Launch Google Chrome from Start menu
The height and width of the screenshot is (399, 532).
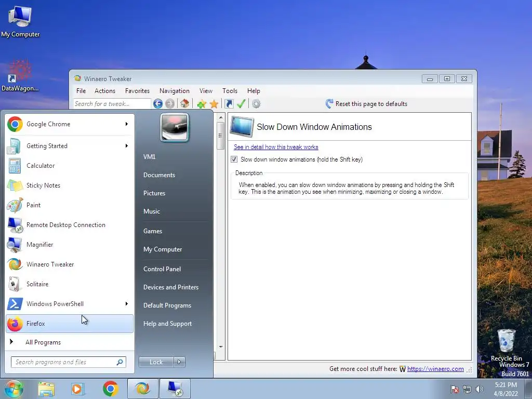(x=70, y=124)
